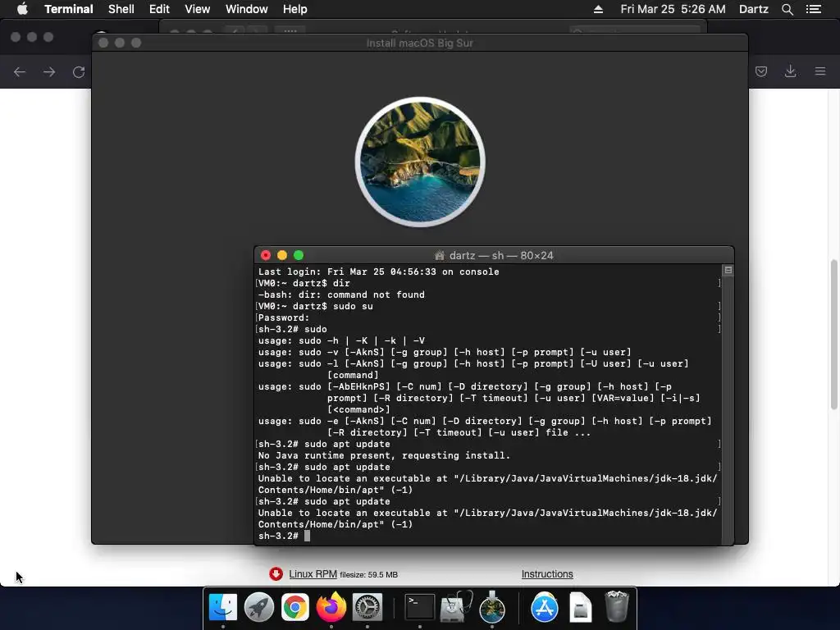
Task: Open Firefox from the Dock
Action: coord(331,606)
